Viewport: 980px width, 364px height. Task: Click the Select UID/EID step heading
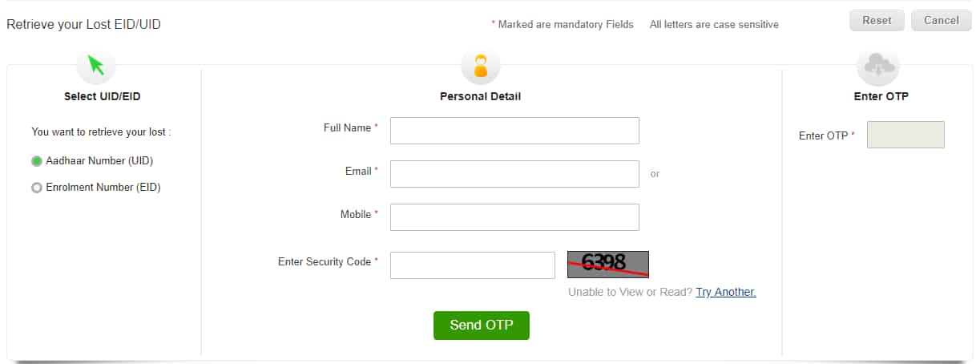103,97
